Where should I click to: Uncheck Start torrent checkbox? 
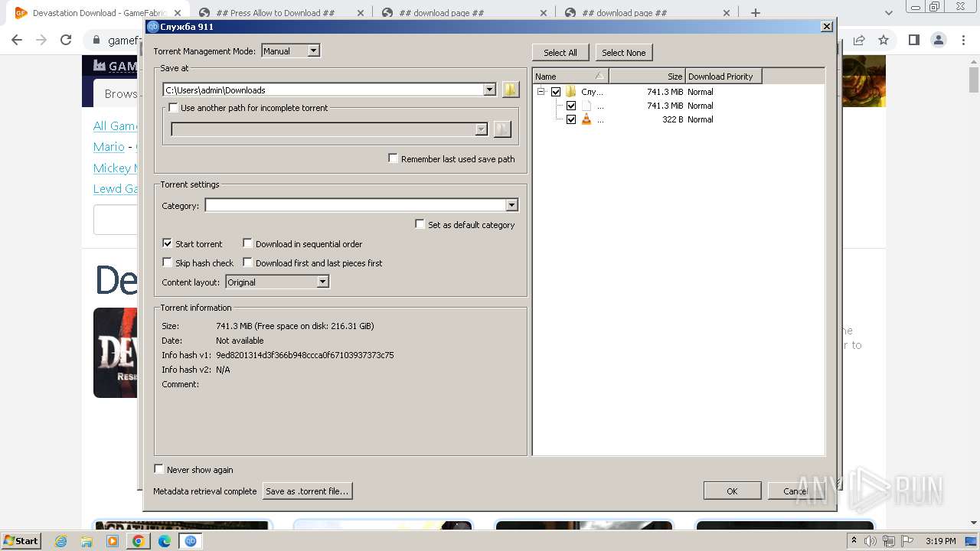tap(168, 243)
